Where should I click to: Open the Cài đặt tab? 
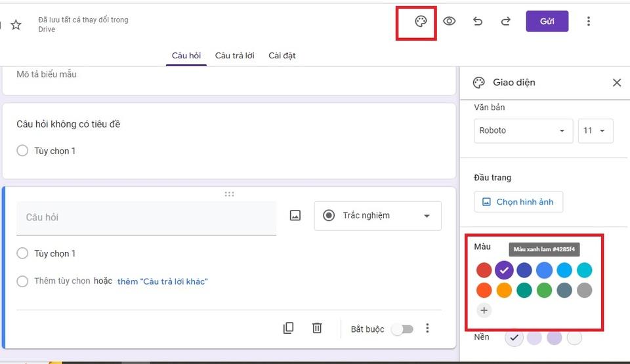pyautogui.click(x=282, y=56)
